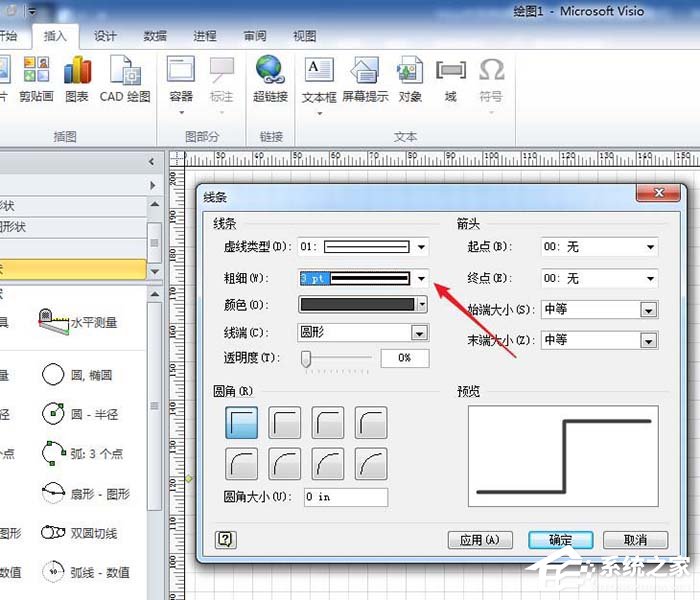Screen dimensions: 700x600
Task: Choose the first rounding style in second row
Action: [x=242, y=464]
